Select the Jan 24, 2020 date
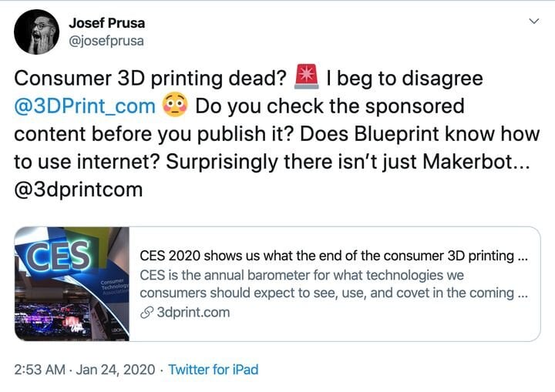 click(x=118, y=370)
